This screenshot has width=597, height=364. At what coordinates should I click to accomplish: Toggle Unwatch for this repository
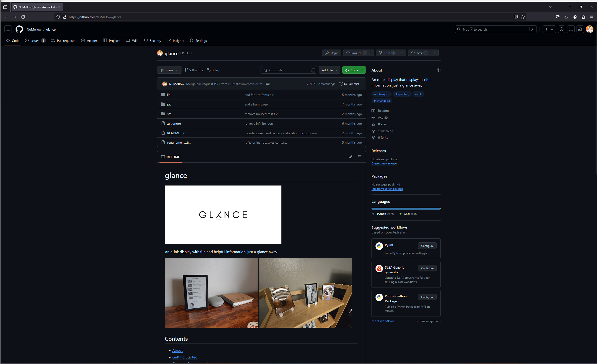354,53
